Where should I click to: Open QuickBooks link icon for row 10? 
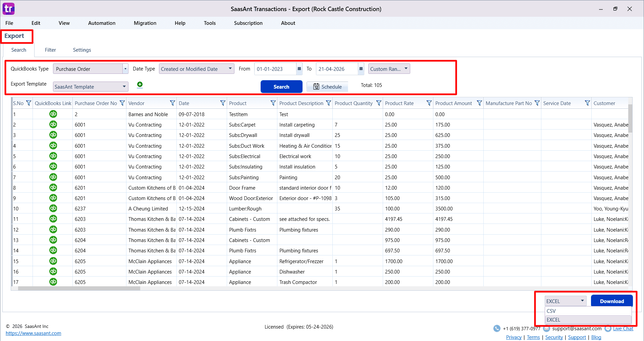(x=53, y=208)
